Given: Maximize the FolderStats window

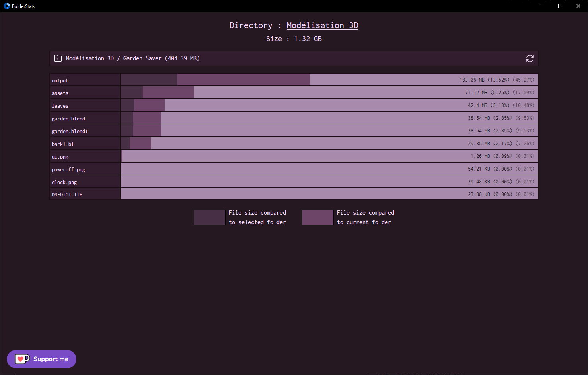Looking at the screenshot, I should coord(560,6).
